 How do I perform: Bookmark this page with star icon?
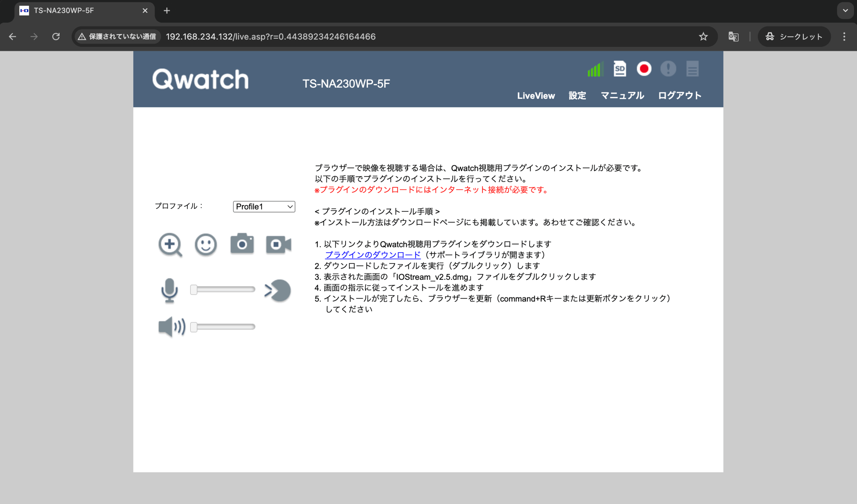click(703, 37)
